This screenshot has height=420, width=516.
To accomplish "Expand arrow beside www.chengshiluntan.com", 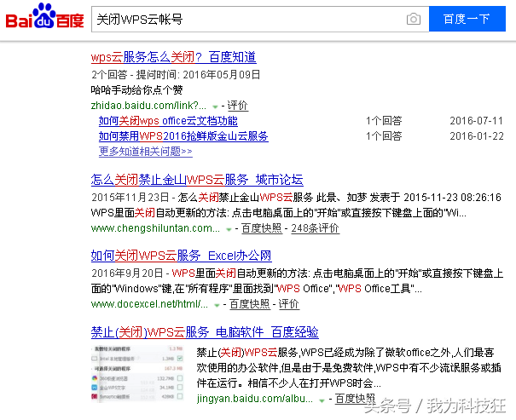I will (229, 229).
